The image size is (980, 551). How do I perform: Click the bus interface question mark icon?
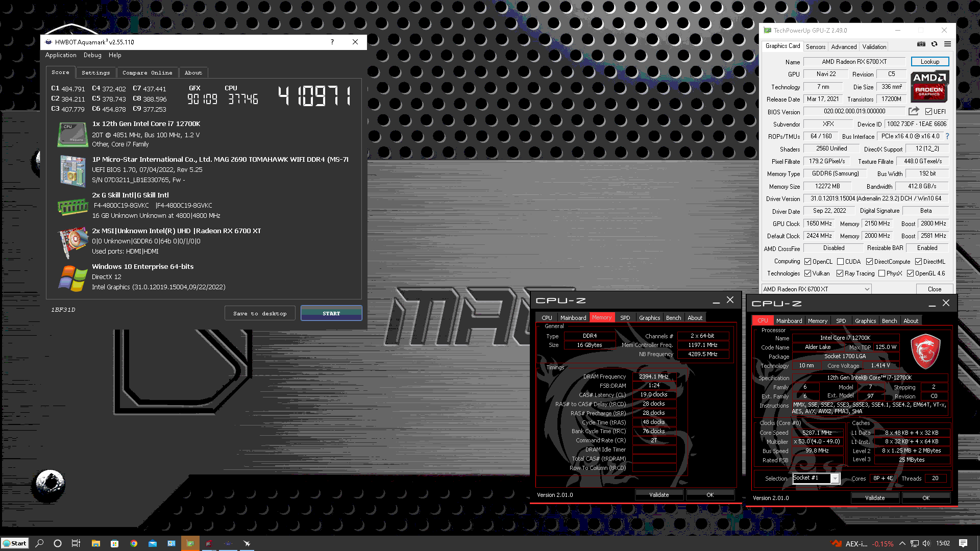(x=947, y=136)
